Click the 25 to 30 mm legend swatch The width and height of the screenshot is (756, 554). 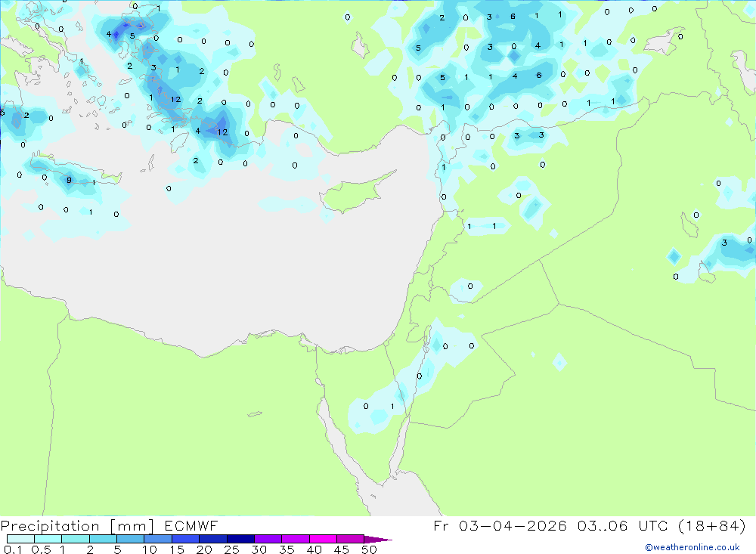click(240, 539)
